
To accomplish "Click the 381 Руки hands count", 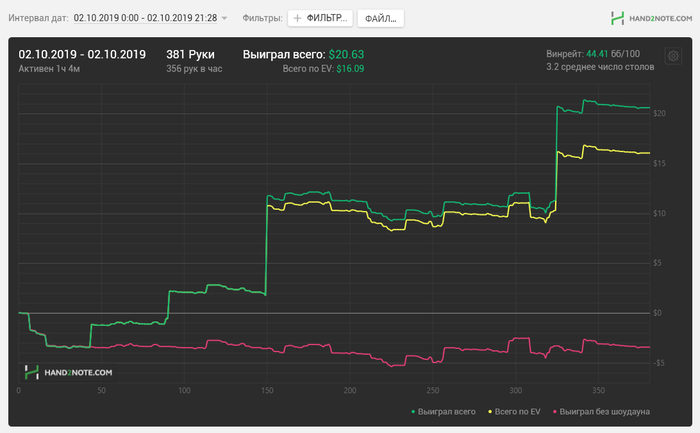I will [x=190, y=54].
